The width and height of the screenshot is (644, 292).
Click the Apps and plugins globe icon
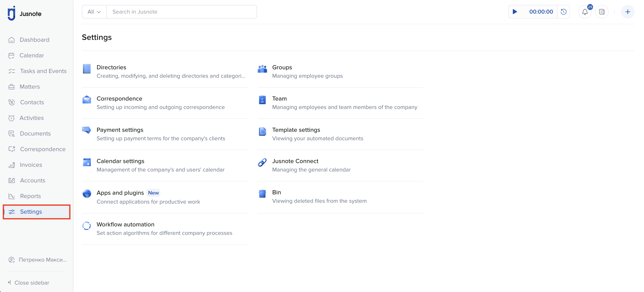point(87,194)
